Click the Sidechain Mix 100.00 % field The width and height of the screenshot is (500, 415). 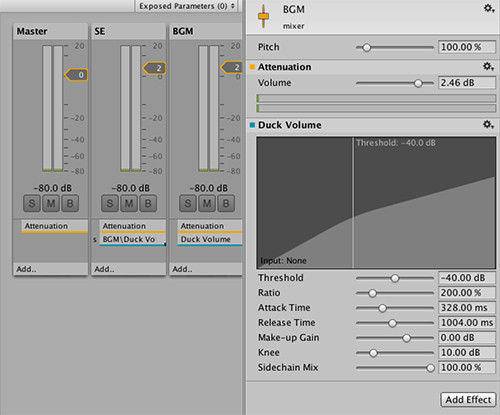pyautogui.click(x=467, y=367)
